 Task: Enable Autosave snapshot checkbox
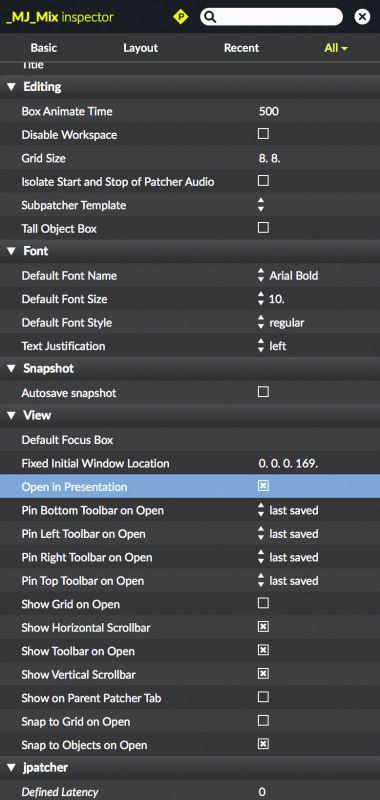263,392
